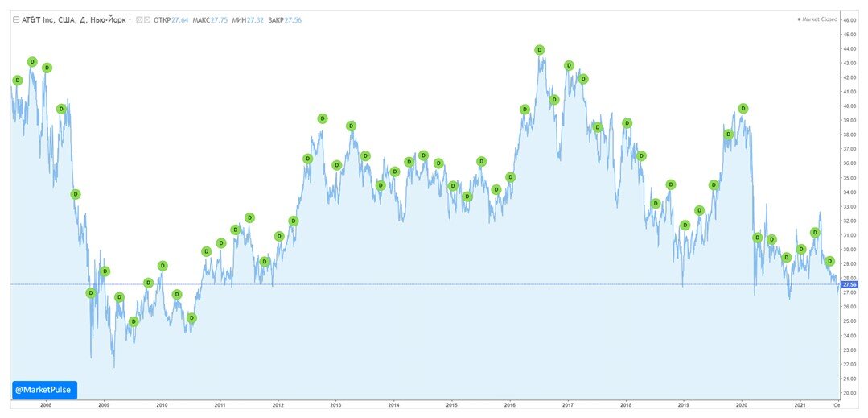Click the lowest dividend marker near 25.00 in 2009
This screenshot has height=418, width=868.
click(x=134, y=321)
